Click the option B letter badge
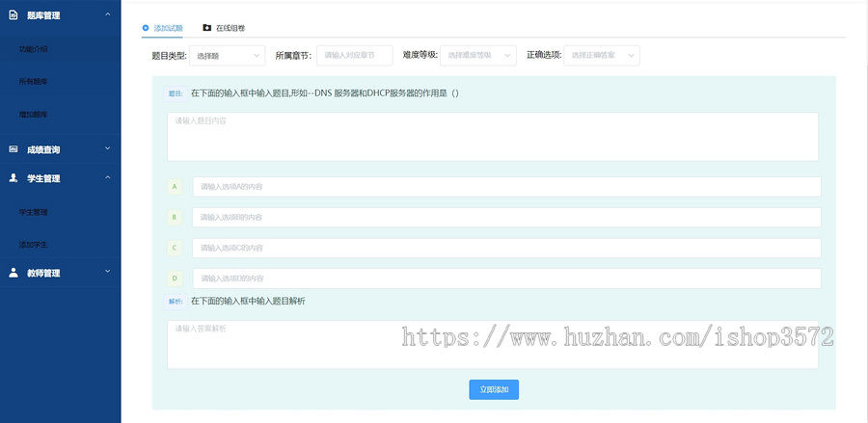Image resolution: width=868 pixels, height=423 pixels. pyautogui.click(x=175, y=218)
